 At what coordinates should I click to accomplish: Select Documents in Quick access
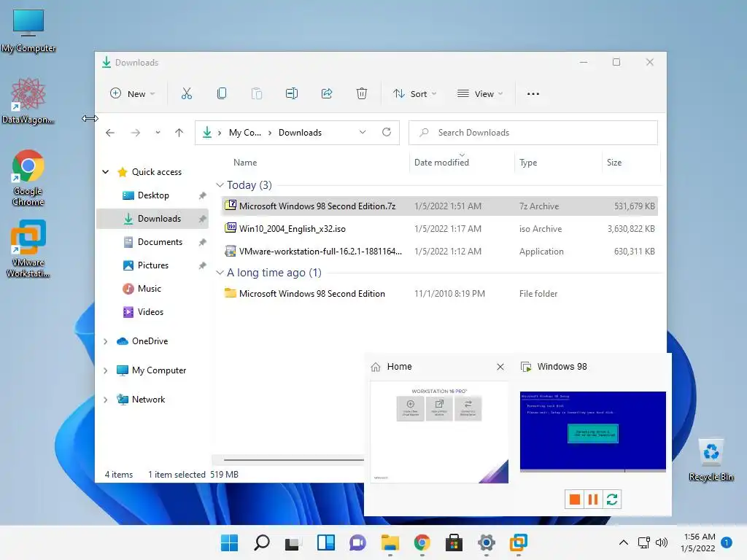click(152, 242)
